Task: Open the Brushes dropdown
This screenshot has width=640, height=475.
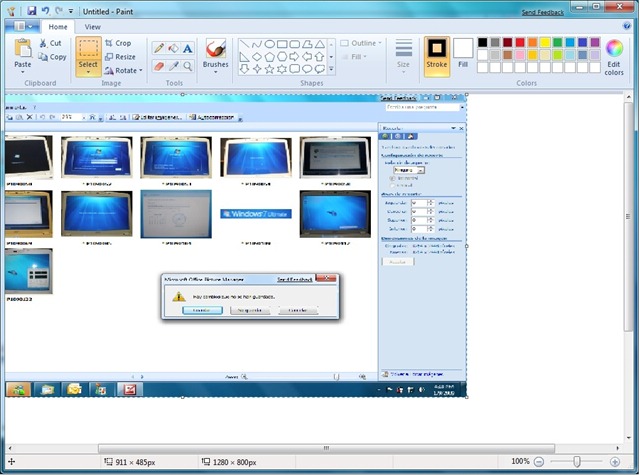Action: coord(215,65)
